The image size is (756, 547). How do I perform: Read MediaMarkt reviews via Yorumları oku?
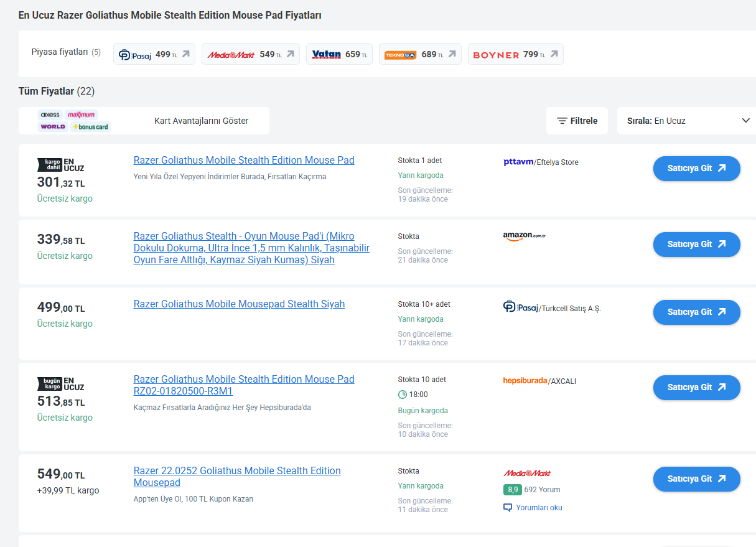click(x=539, y=508)
